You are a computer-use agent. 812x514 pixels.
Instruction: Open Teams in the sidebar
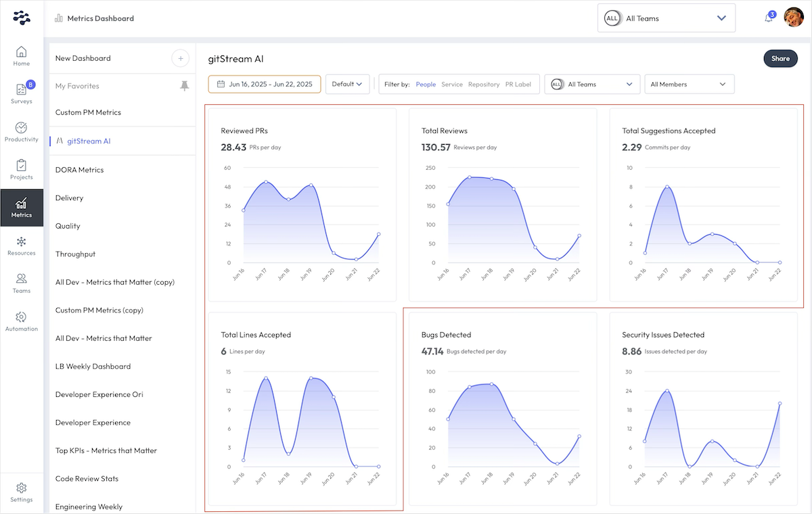22,283
